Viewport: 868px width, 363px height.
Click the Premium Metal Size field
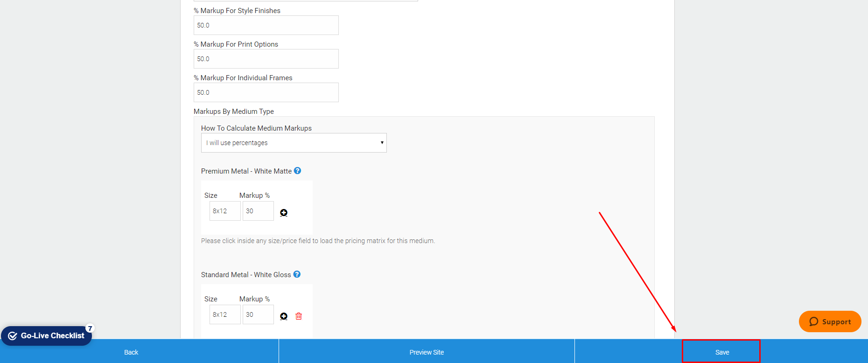click(225, 211)
